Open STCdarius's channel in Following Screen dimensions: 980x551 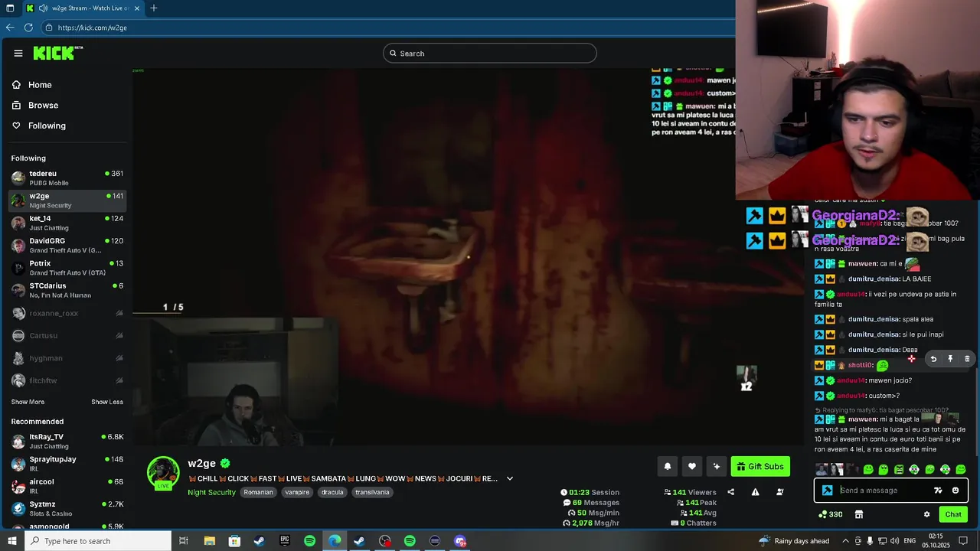[67, 291]
